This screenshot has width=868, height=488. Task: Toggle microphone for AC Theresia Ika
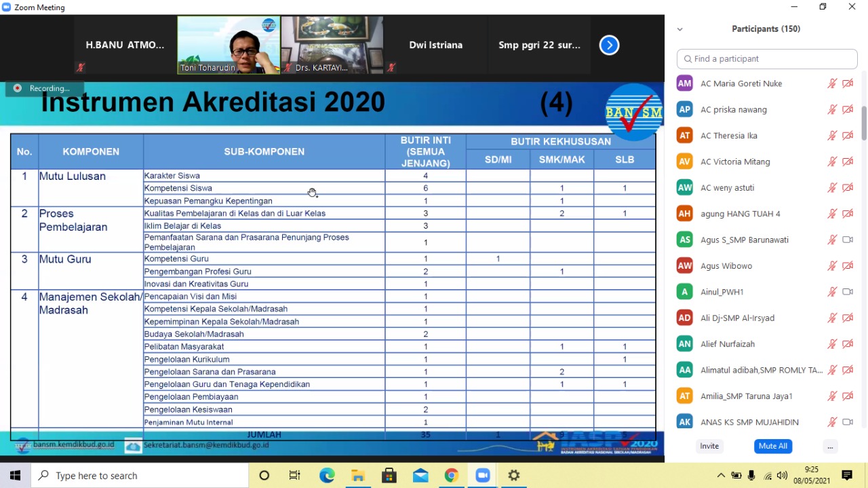coord(832,136)
